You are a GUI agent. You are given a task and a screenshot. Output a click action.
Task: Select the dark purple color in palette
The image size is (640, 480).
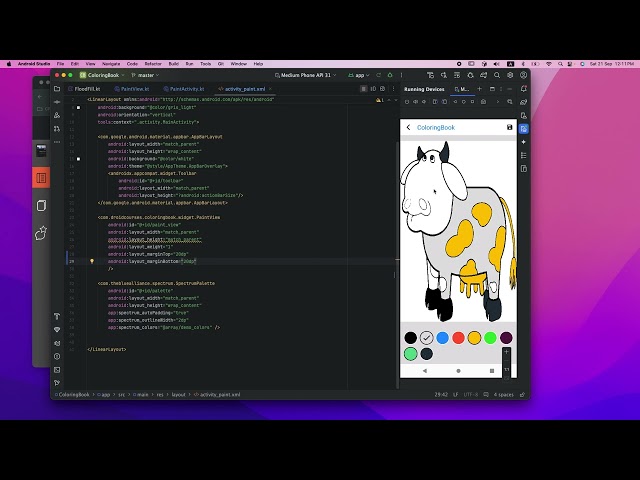pyautogui.click(x=506, y=338)
